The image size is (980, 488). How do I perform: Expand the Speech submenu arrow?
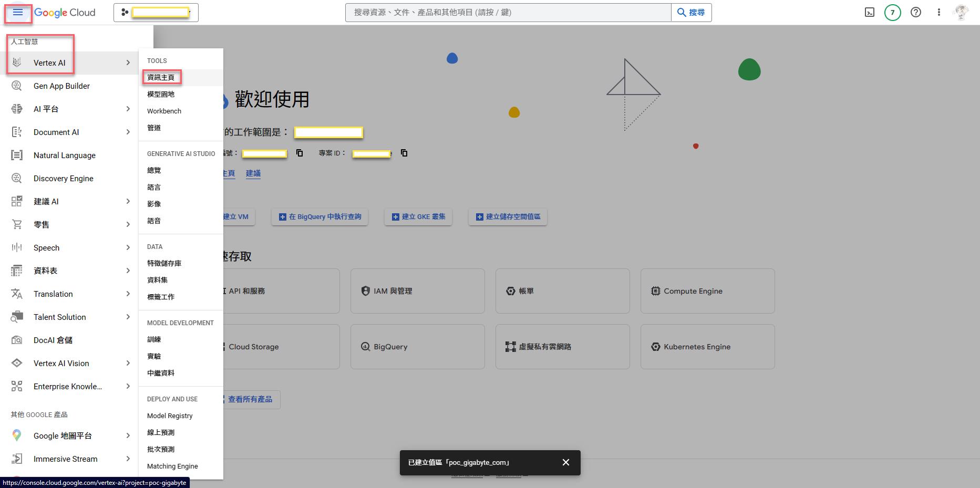pyautogui.click(x=128, y=248)
